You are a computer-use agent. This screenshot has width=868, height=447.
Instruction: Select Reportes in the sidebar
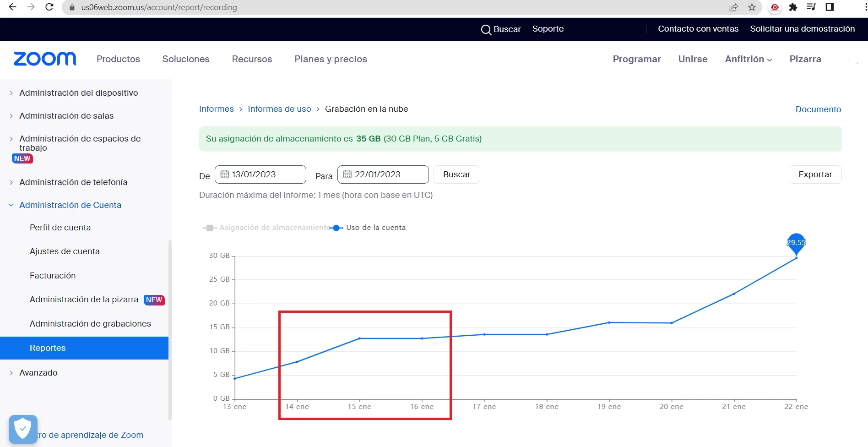[x=84, y=348]
